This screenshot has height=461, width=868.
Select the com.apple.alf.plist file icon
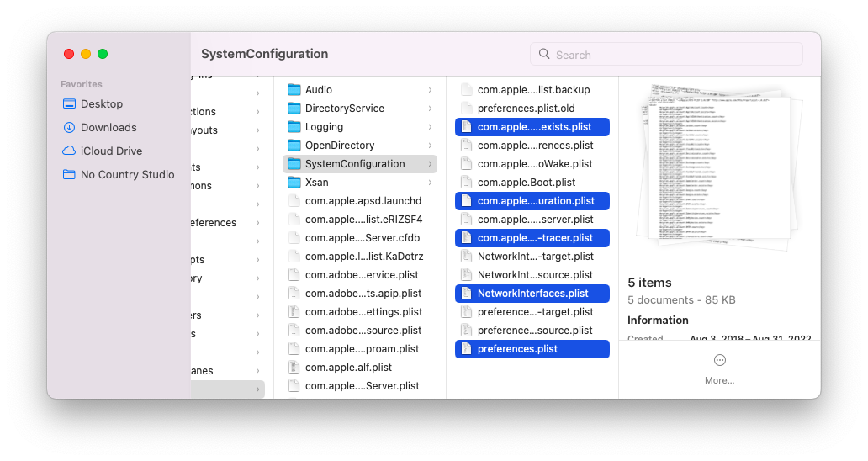tap(294, 368)
